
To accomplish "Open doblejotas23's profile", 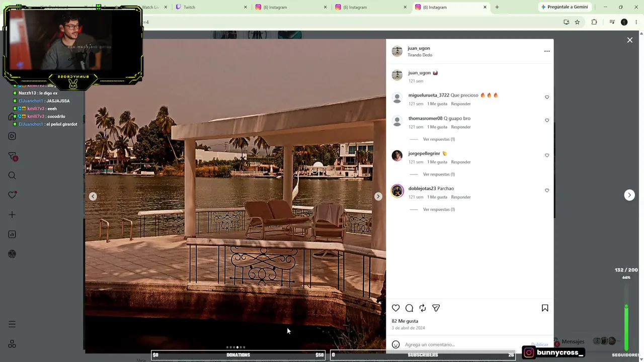I will pos(422,189).
